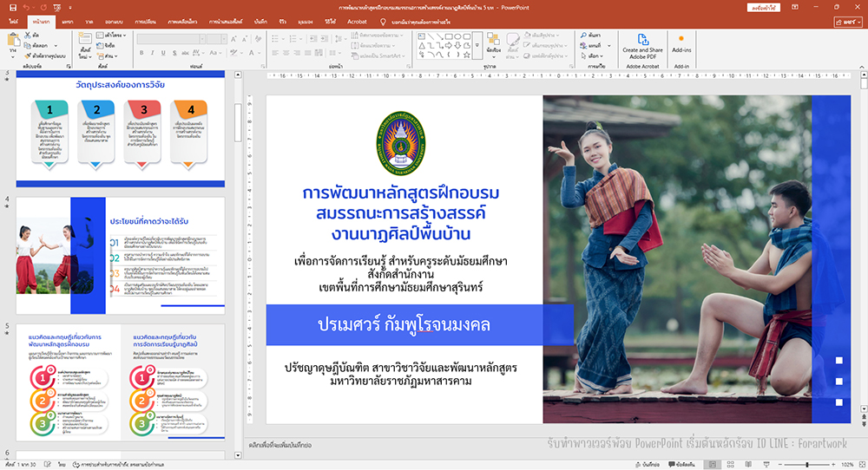Open Change Case Aa dropdown
The width and height of the screenshot is (868, 470).
click(x=214, y=53)
